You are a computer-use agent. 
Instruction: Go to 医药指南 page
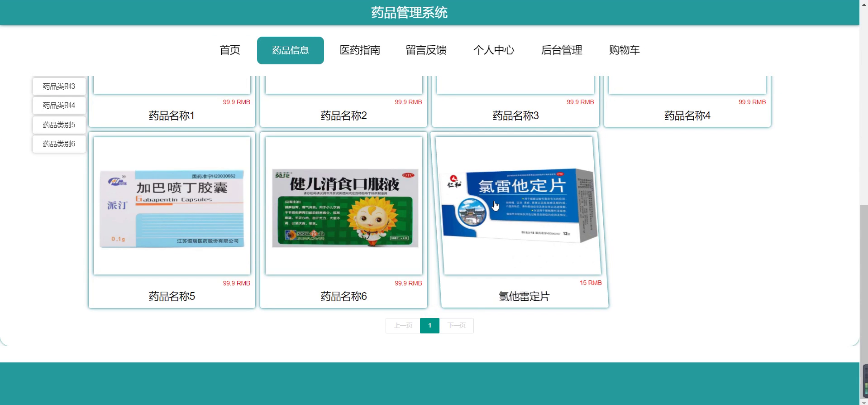click(x=360, y=50)
